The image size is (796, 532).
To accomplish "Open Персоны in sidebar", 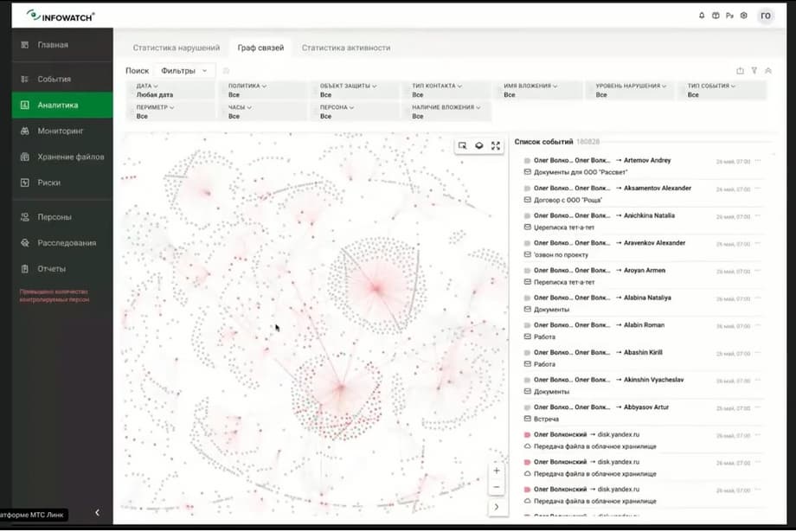I will click(x=62, y=217).
